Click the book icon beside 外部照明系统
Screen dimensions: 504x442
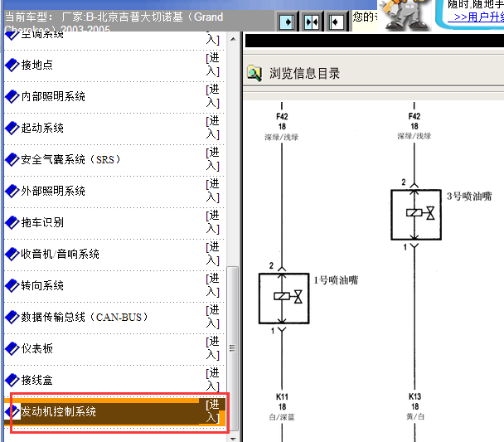click(12, 191)
